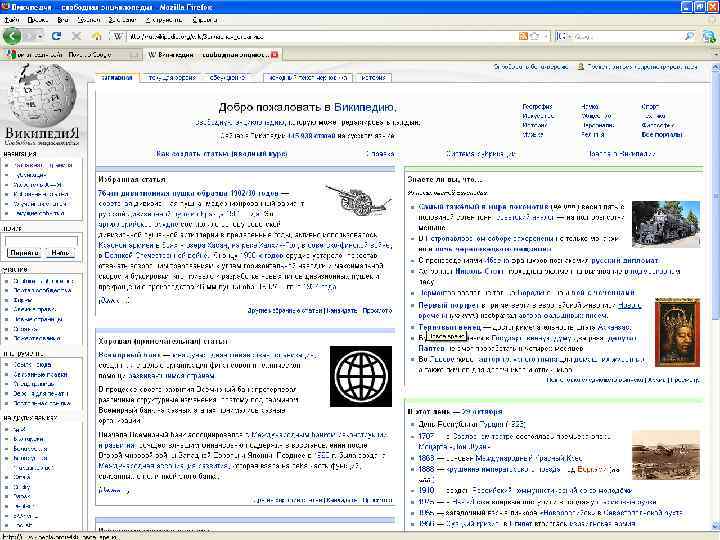Open the Правка menu
The height and width of the screenshot is (540, 720).
pos(37,20)
